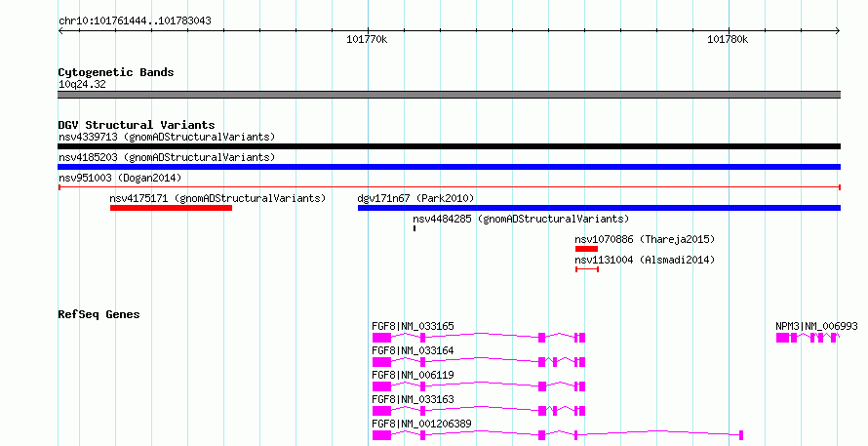Click the 101770k ruler tick label

click(367, 39)
